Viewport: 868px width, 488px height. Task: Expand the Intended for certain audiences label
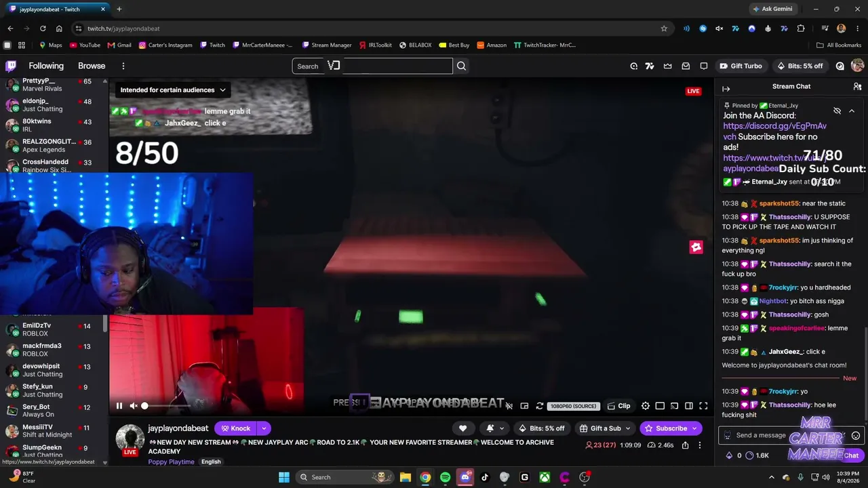(173, 90)
